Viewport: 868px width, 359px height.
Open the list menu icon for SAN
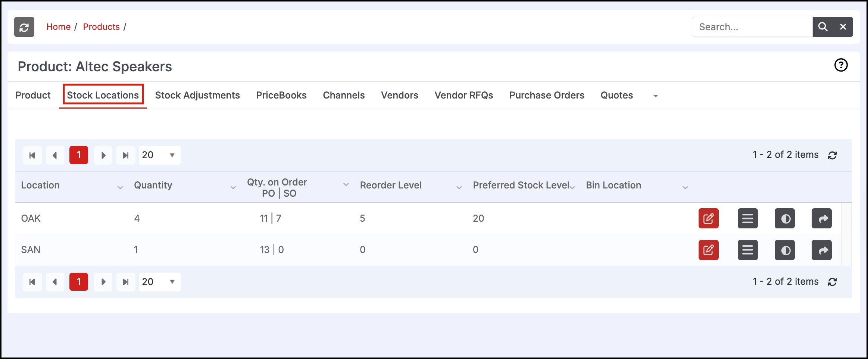point(747,250)
